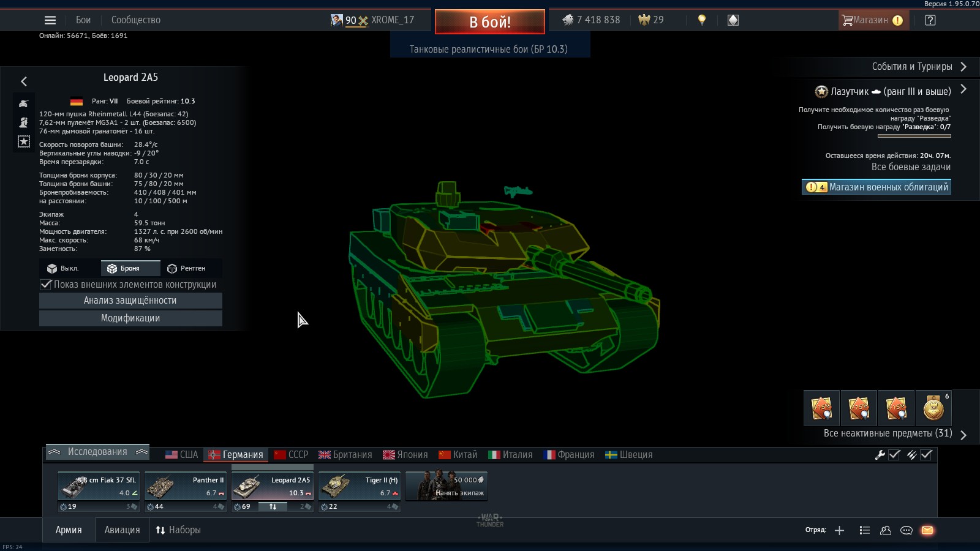Add squad member with plus icon
The image size is (980, 551).
pos(839,531)
